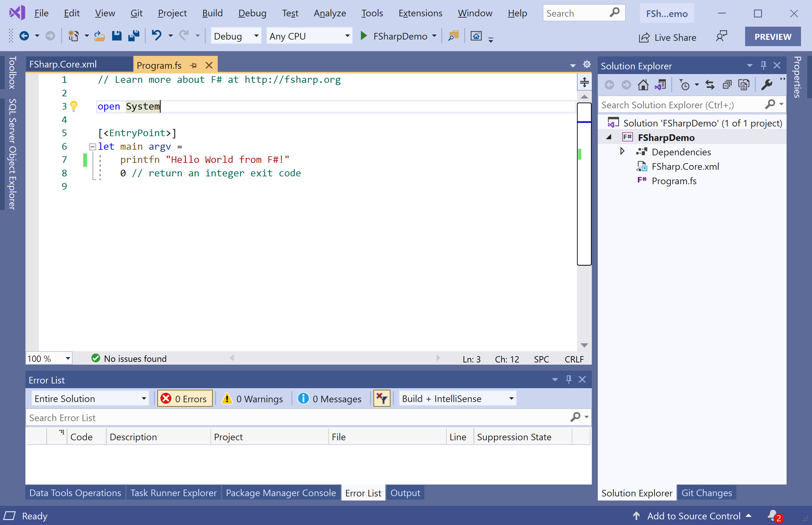The image size is (812, 525).
Task: Open the Extensions menu
Action: [420, 13]
